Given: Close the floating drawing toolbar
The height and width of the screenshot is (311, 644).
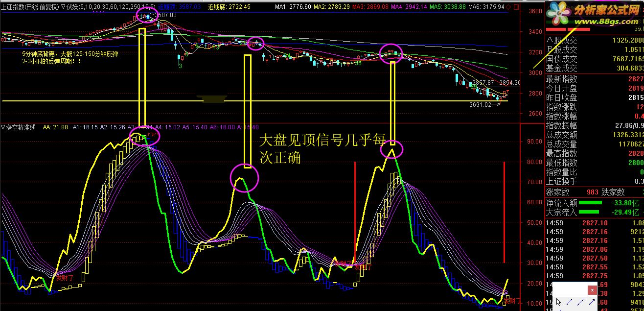Looking at the screenshot, I should click(593, 290).
